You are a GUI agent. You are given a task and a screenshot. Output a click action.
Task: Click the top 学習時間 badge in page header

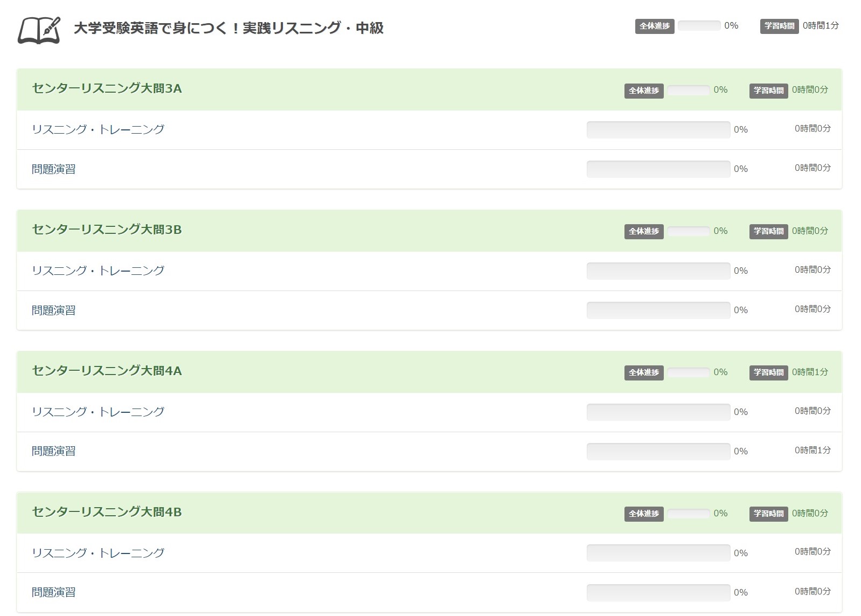(779, 26)
